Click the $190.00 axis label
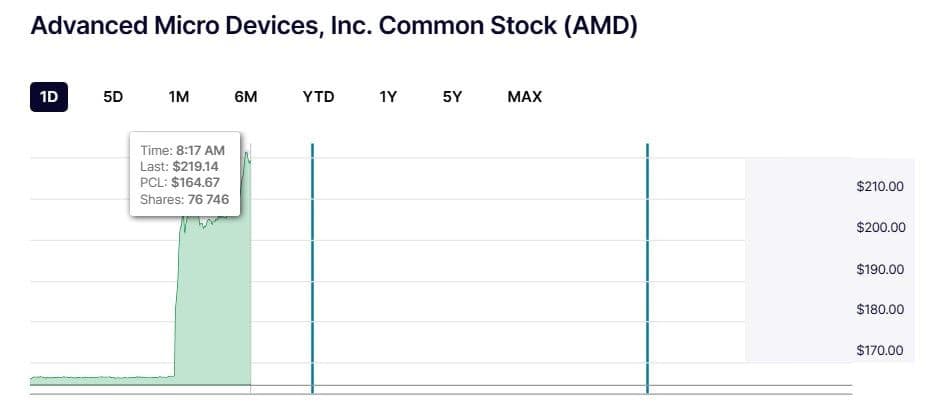Viewport: 936px width, 410px height. [880, 269]
